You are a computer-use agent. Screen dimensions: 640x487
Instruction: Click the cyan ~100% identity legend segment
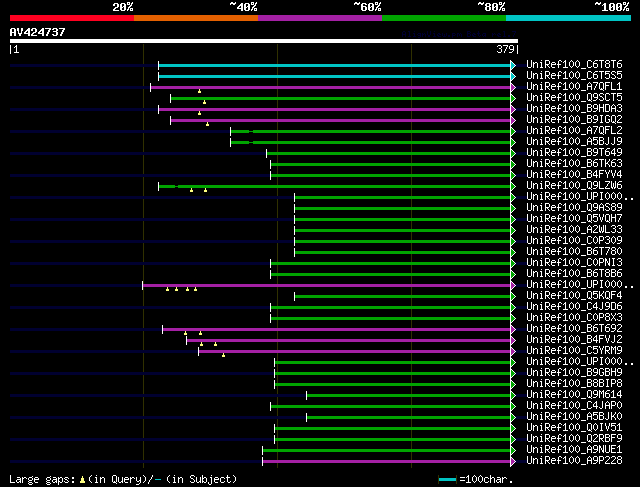(568, 18)
